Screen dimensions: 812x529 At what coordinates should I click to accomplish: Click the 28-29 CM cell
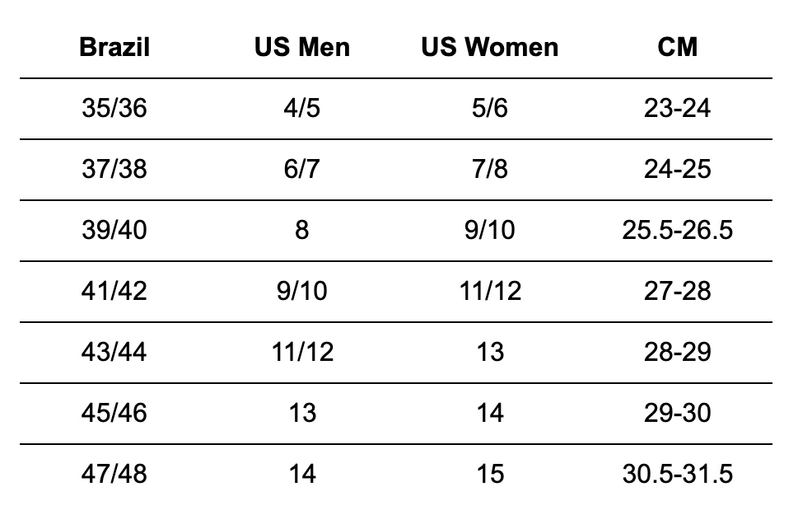tap(677, 352)
